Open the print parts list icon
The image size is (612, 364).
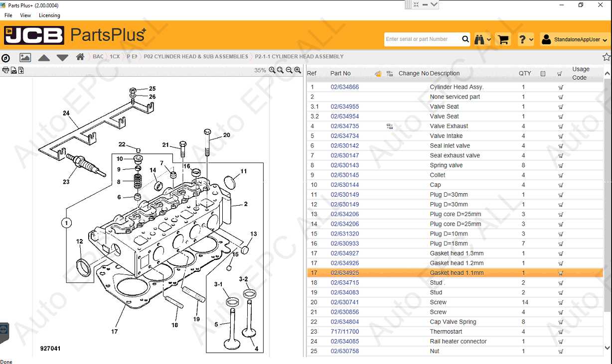pos(6,70)
